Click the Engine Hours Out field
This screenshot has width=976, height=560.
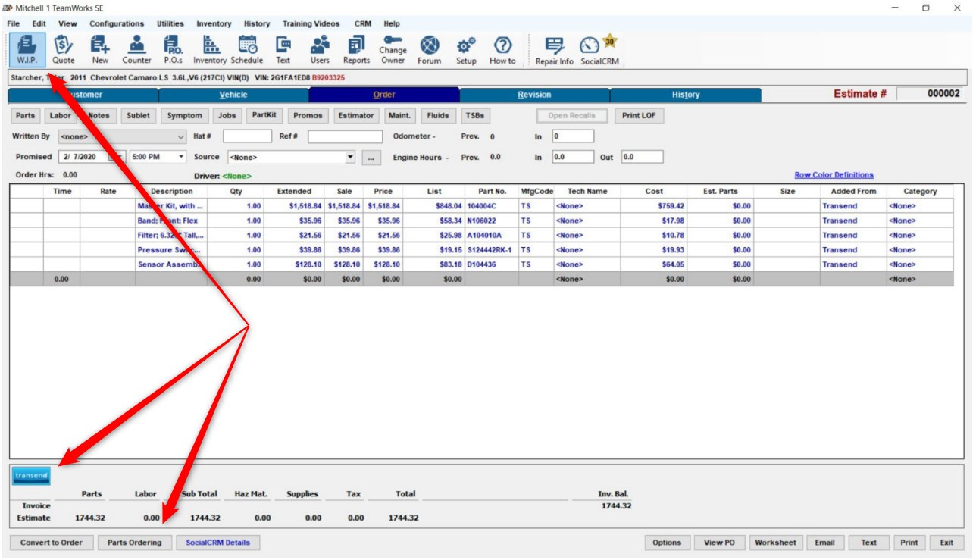(x=642, y=157)
